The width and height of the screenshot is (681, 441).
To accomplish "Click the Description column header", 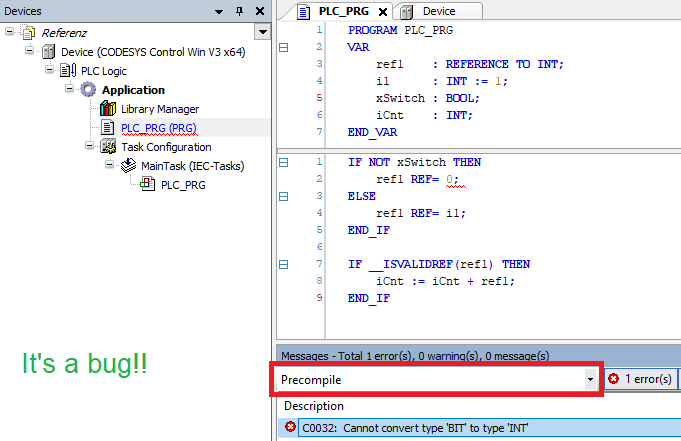I will click(x=314, y=406).
